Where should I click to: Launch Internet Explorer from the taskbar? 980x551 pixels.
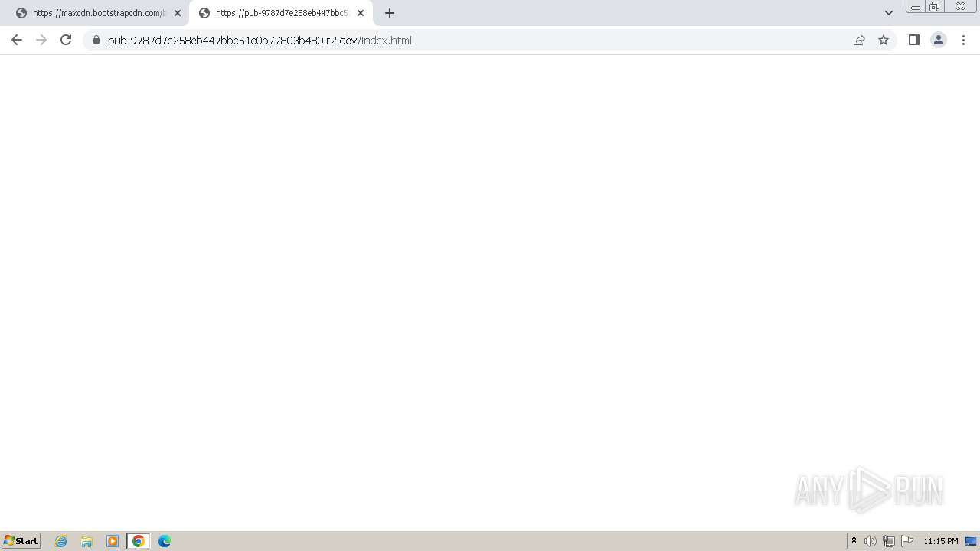point(61,541)
